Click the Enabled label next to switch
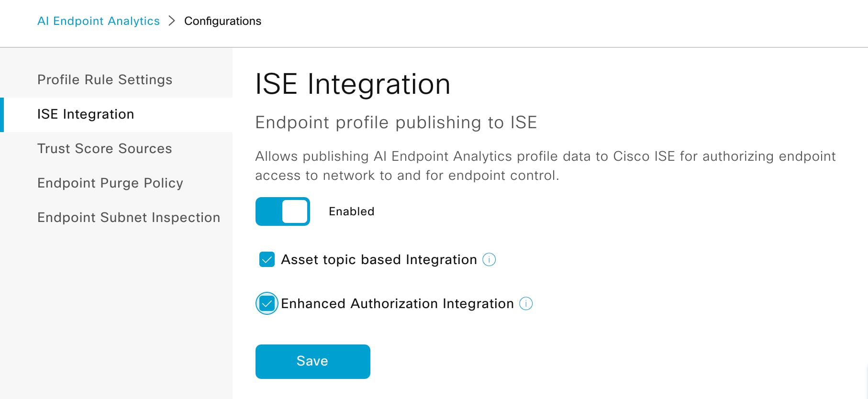The width and height of the screenshot is (868, 399). point(352,211)
